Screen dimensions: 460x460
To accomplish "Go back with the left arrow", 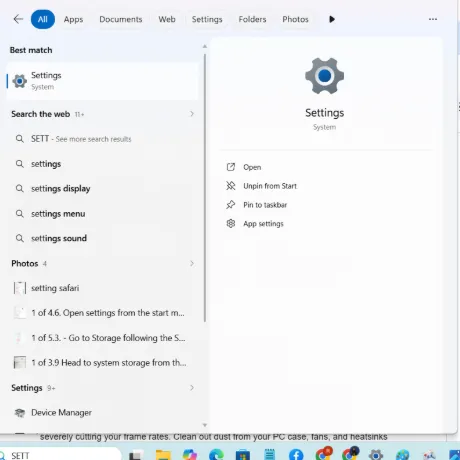I will pos(18,19).
